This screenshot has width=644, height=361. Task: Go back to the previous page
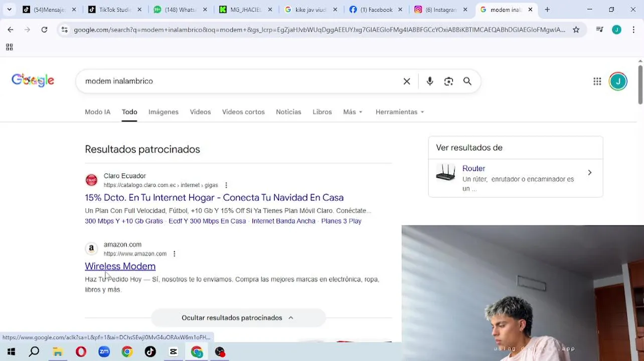11,30
